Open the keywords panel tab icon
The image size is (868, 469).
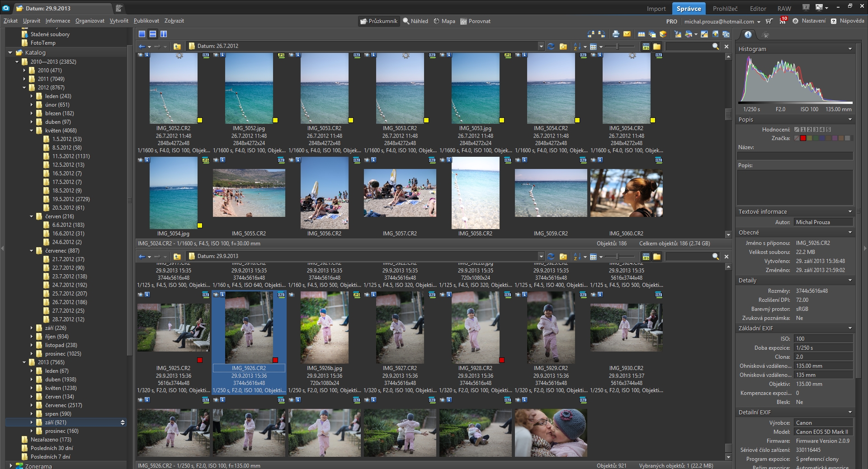click(765, 34)
